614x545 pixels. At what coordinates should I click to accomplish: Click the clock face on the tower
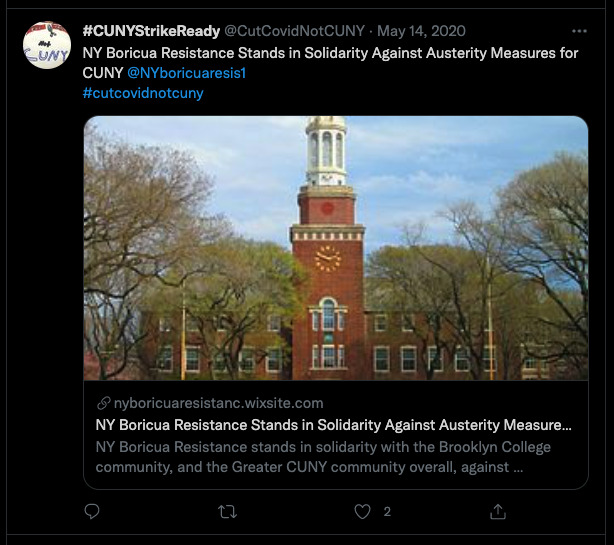pyautogui.click(x=327, y=257)
